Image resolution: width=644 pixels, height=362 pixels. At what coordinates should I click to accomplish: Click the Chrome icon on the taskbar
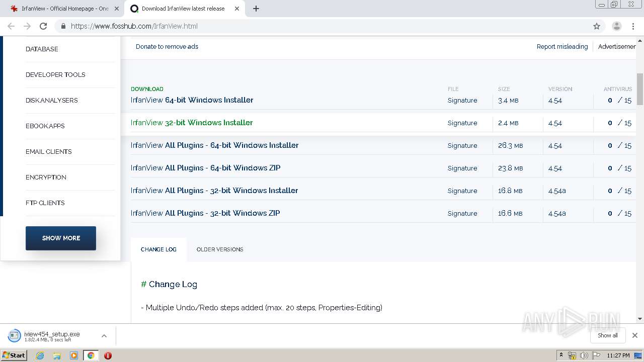click(91, 355)
